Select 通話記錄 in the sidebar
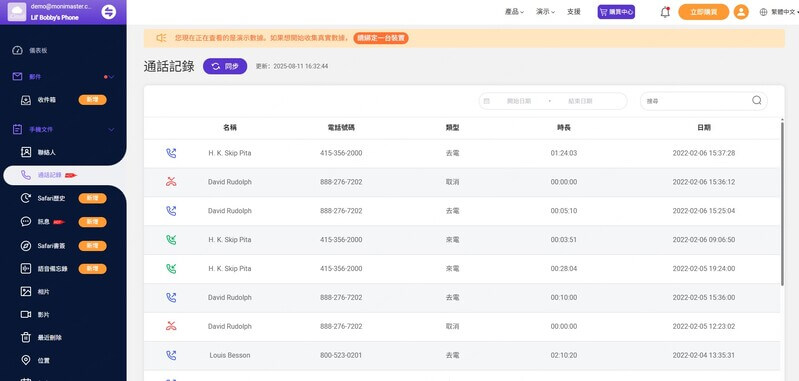Viewport: 799px width, 381px height. (49, 175)
